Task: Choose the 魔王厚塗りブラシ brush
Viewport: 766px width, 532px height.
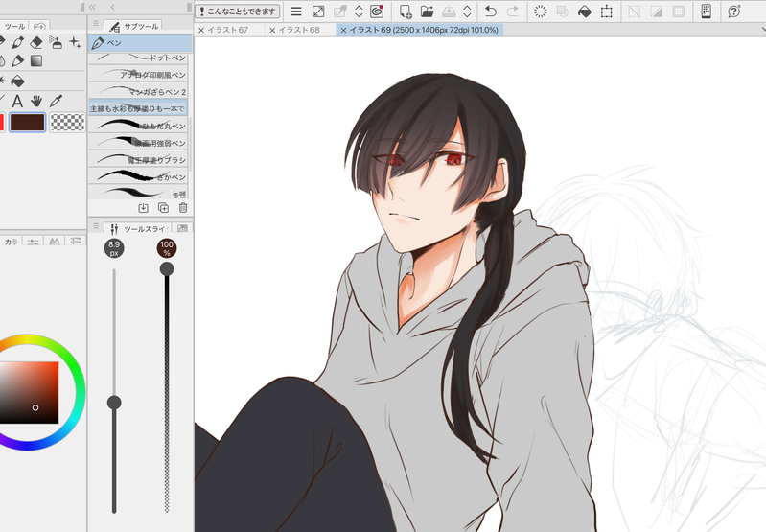Action: tap(138, 160)
